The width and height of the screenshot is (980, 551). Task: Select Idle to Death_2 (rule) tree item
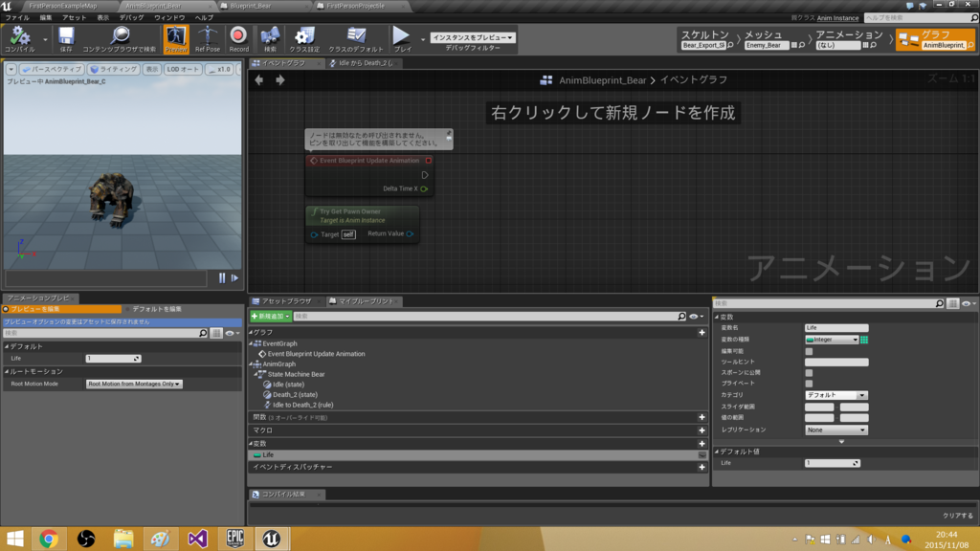click(302, 405)
